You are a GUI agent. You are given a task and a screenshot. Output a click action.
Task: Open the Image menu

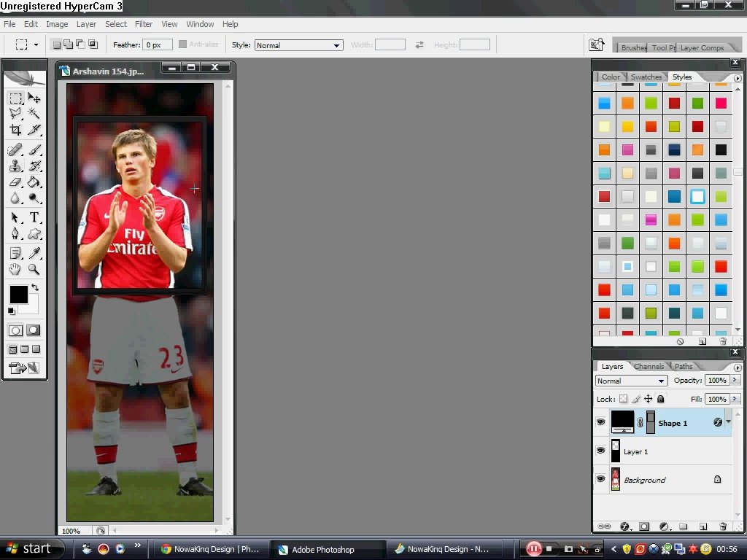pyautogui.click(x=57, y=24)
